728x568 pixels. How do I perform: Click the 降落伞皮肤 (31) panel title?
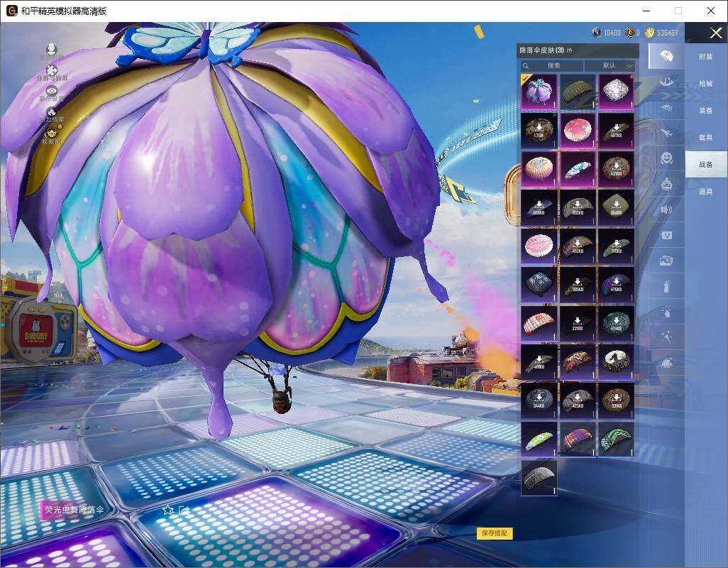tap(542, 50)
